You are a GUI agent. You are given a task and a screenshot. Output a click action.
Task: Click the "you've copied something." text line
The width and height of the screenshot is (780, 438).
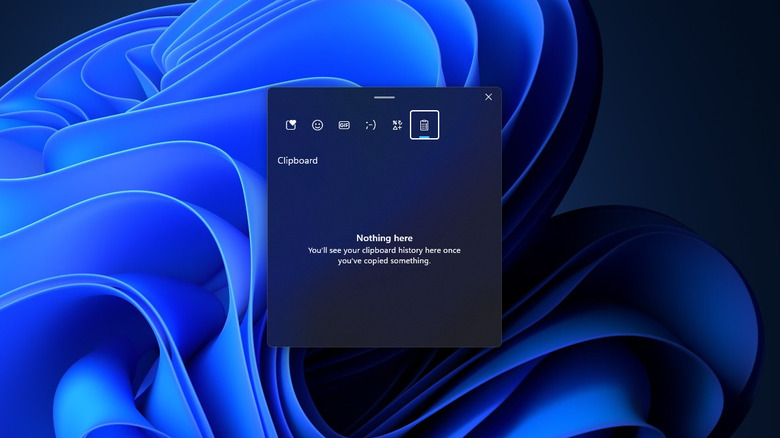384,261
